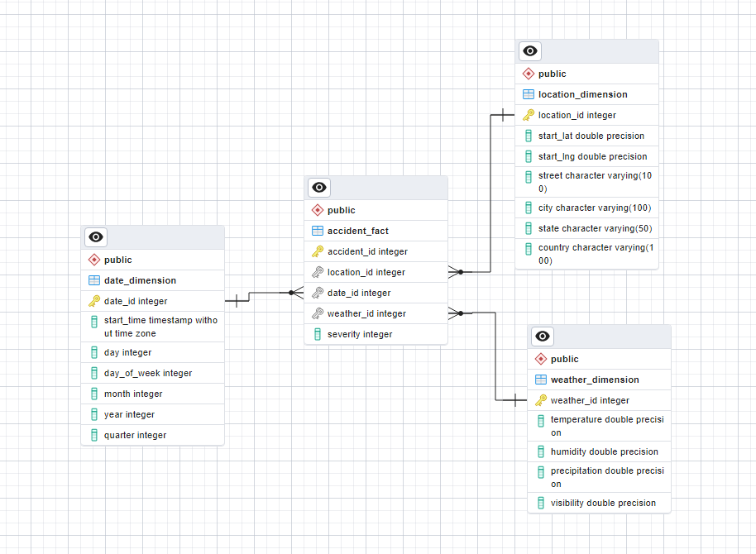Click the table icon beside weather_dimension
This screenshot has width=756, height=554.
541,380
